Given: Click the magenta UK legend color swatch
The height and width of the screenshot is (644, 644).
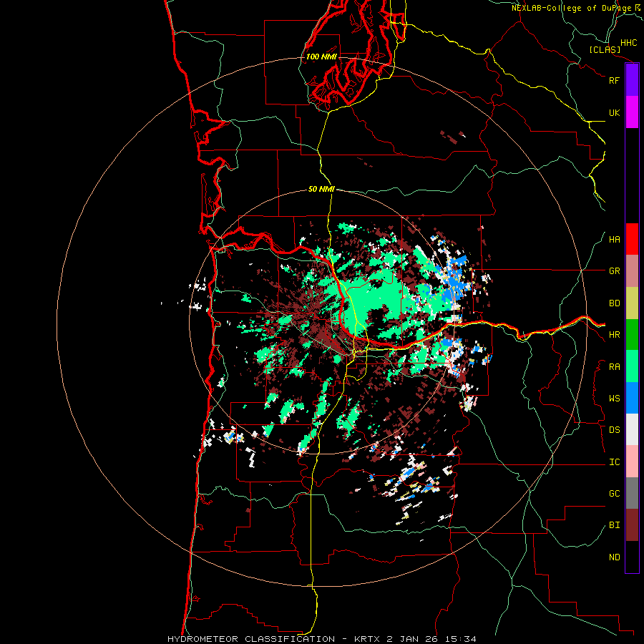Looking at the screenshot, I should coord(632,112).
